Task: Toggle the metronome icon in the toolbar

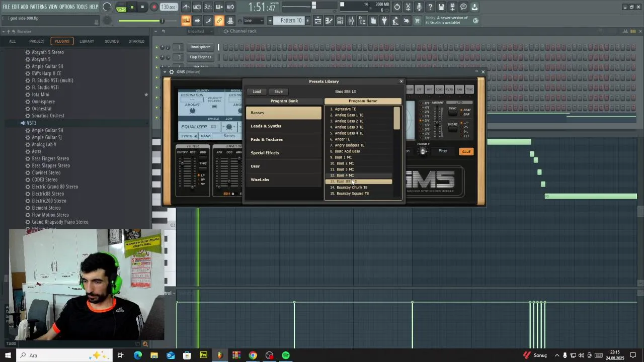Action: 186,7
